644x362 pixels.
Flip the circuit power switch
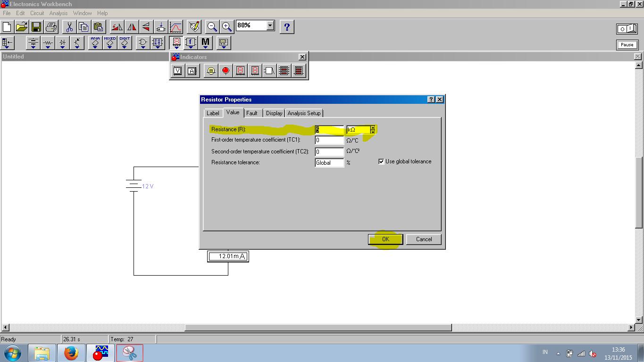[627, 29]
